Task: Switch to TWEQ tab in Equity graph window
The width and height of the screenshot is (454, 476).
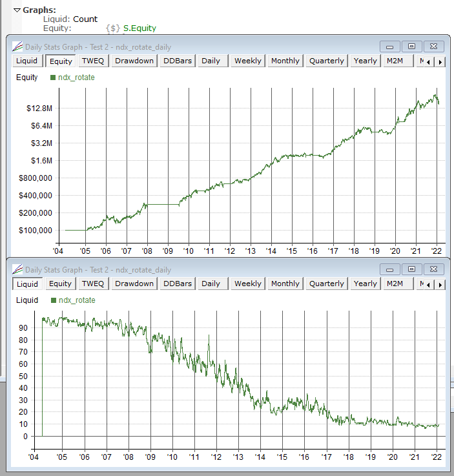Action: point(94,61)
